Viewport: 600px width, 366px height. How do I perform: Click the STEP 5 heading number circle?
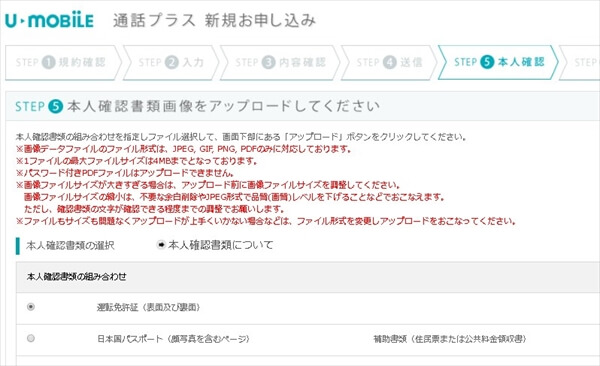click(55, 106)
